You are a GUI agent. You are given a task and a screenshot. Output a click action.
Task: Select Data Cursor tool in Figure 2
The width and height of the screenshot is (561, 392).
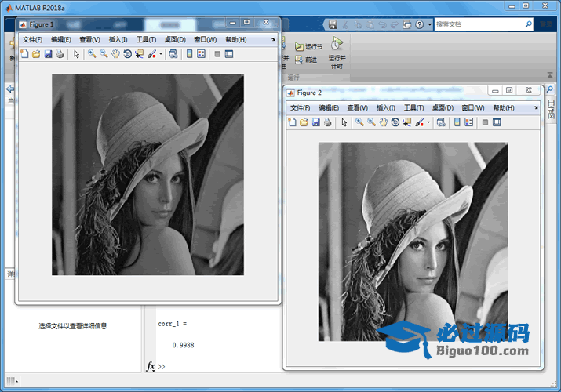[406, 122]
